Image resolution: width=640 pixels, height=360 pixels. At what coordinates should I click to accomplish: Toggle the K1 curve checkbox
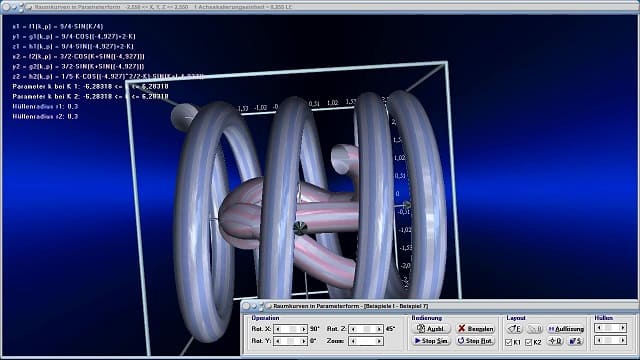[509, 342]
